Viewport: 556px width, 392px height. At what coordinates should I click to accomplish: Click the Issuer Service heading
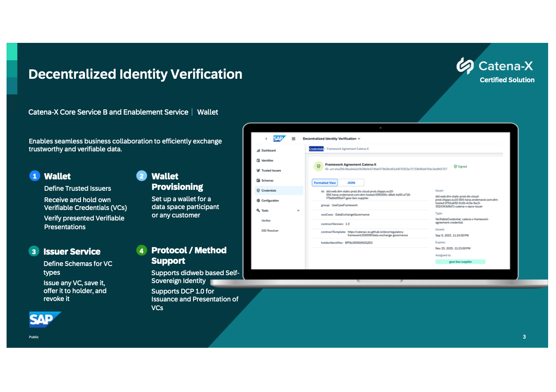coord(72,252)
